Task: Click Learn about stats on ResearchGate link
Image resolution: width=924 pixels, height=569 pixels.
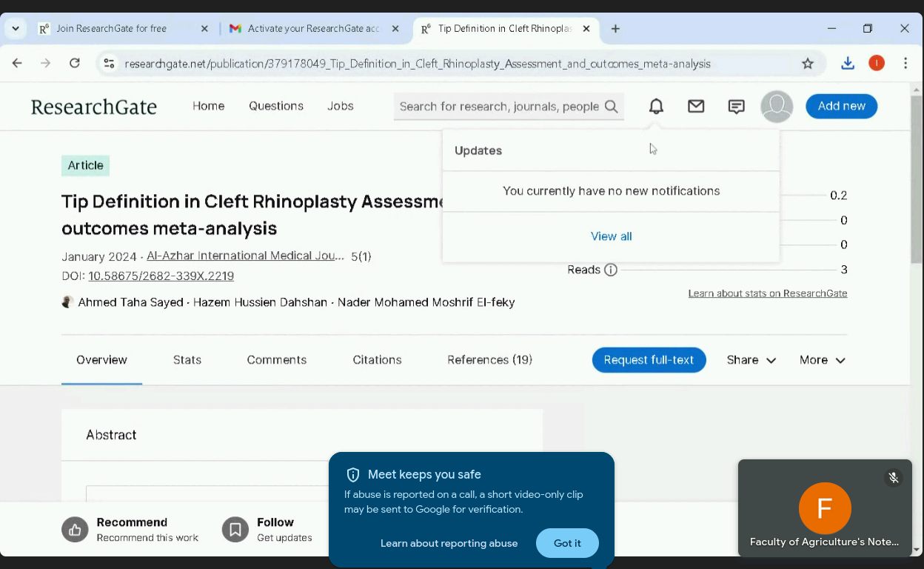Action: click(768, 293)
